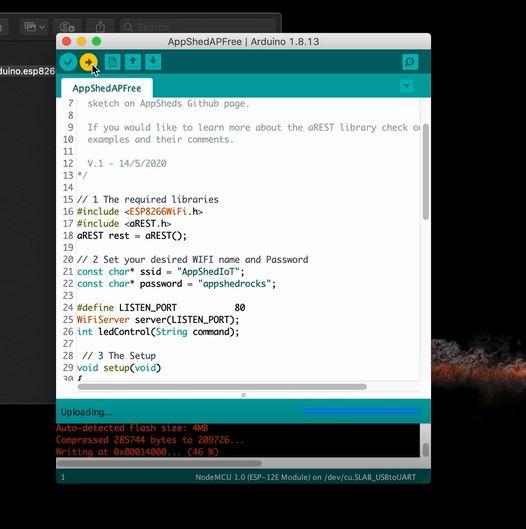Click the "V.1 - 14/5/2020" comment line

coord(127,164)
